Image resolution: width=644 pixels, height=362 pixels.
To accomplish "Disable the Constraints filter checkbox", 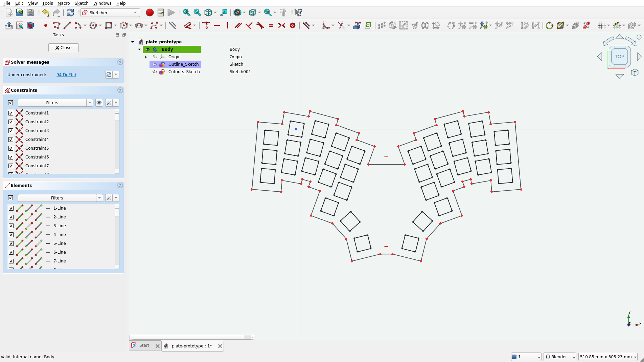I will [x=11, y=103].
